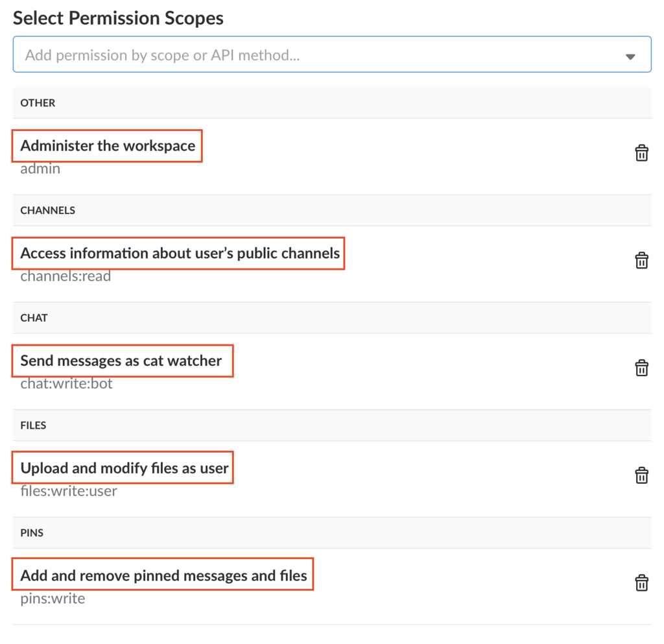The height and width of the screenshot is (644, 664).
Task: Select Add and remove pinned messages and files
Action: point(163,575)
